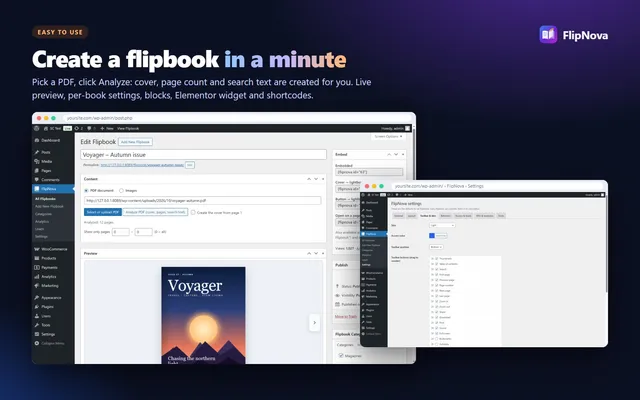Click View Flipbook in the admin bar
Screen dimensions: 640x400
(x=128, y=128)
